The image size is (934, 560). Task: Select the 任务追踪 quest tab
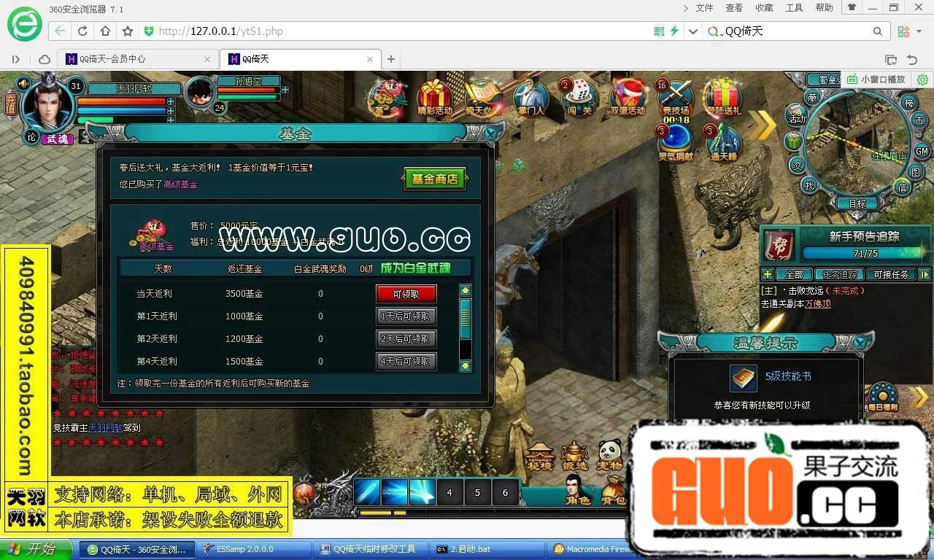[839, 275]
